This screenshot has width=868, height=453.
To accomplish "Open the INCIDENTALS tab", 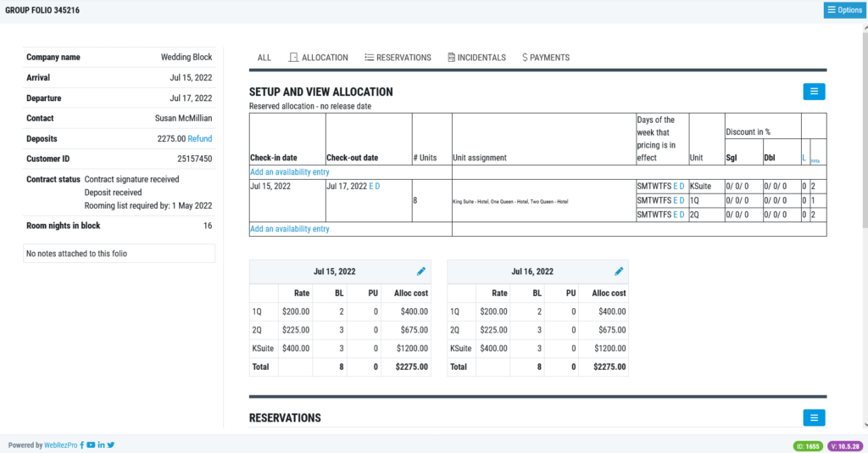I will pyautogui.click(x=476, y=58).
